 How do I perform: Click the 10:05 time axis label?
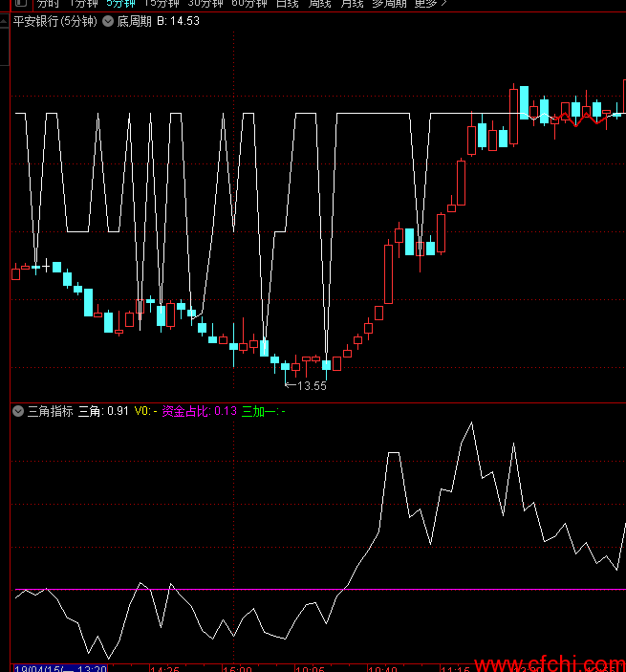310,669
